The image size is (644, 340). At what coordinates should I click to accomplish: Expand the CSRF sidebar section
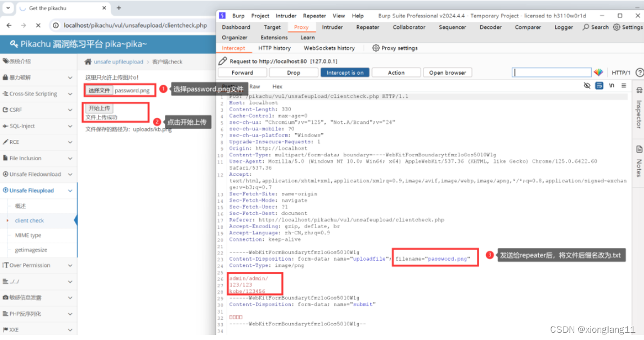[x=38, y=110]
